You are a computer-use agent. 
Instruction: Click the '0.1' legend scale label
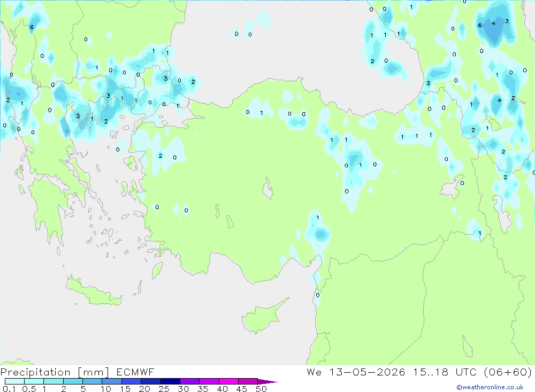pos(9,389)
